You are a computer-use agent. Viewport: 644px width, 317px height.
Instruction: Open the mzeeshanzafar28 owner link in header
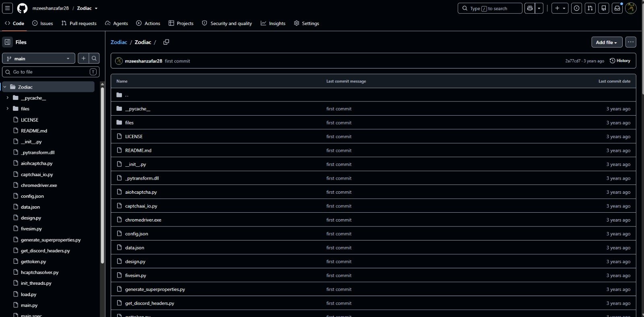51,8
